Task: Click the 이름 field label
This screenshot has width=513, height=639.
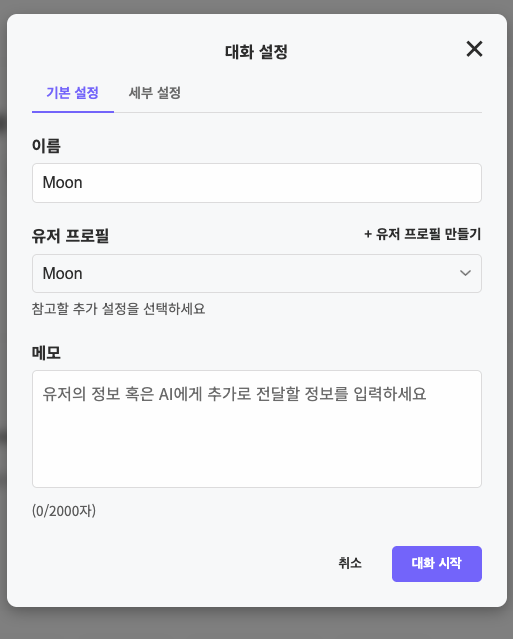Action: coord(46,146)
